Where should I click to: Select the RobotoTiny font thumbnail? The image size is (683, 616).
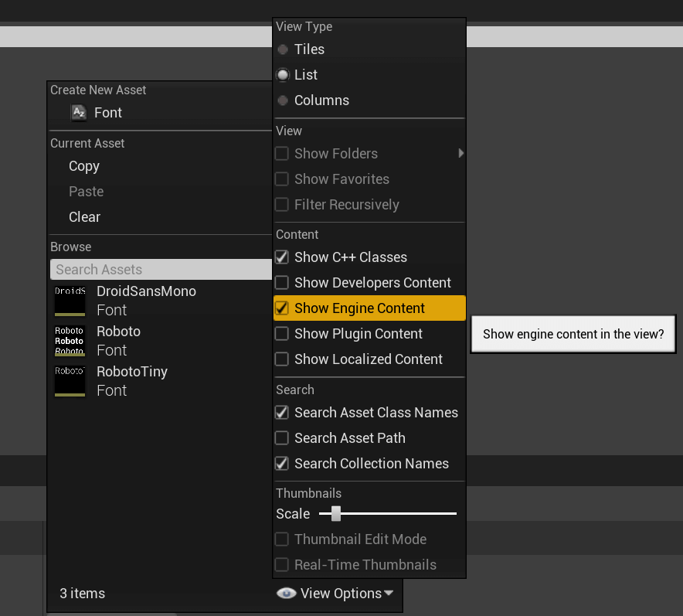[70, 380]
